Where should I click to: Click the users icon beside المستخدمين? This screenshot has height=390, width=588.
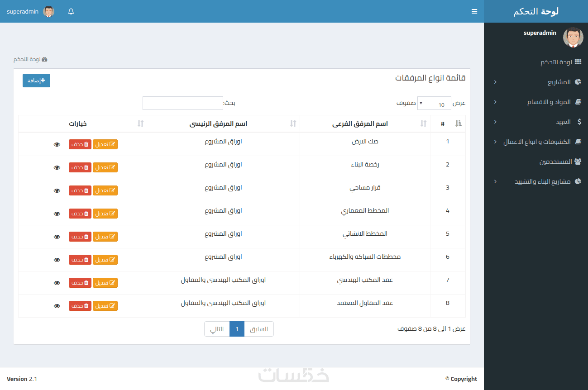578,162
